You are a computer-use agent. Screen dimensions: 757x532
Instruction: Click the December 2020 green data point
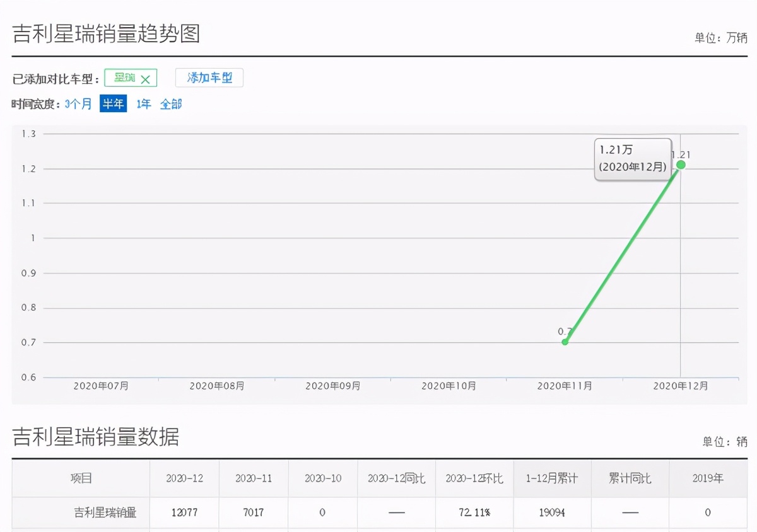[x=681, y=165]
